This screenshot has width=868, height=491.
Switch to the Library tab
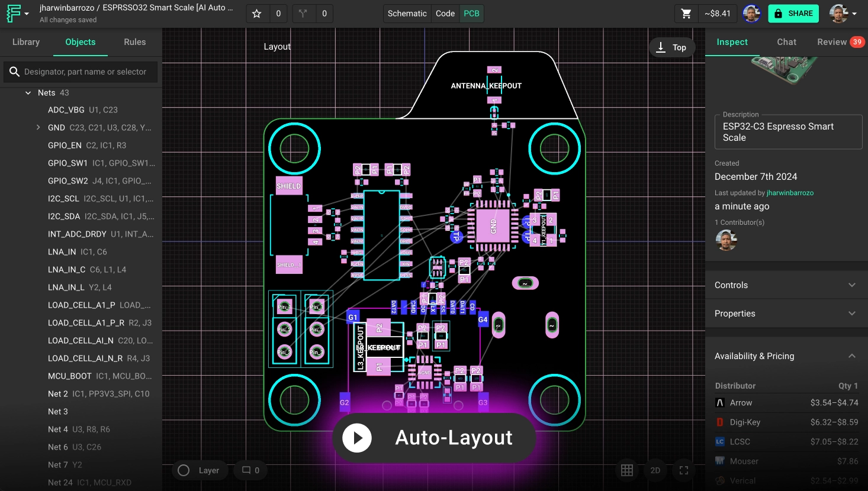click(x=26, y=42)
